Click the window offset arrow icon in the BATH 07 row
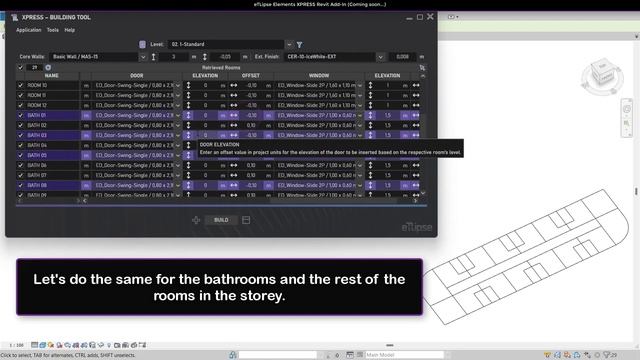This screenshot has height=360, width=640. pyautogui.click(x=416, y=175)
